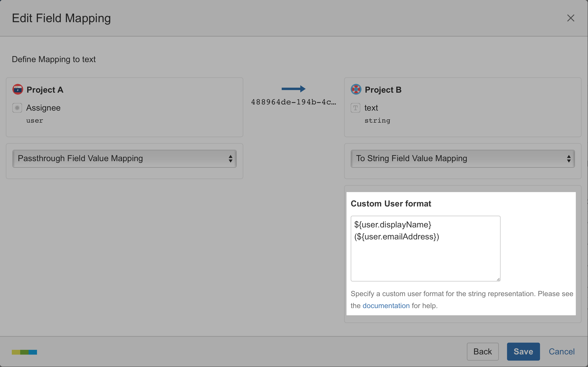Click the green progress step segment
Viewport: 588px width, 367px height.
(24, 352)
